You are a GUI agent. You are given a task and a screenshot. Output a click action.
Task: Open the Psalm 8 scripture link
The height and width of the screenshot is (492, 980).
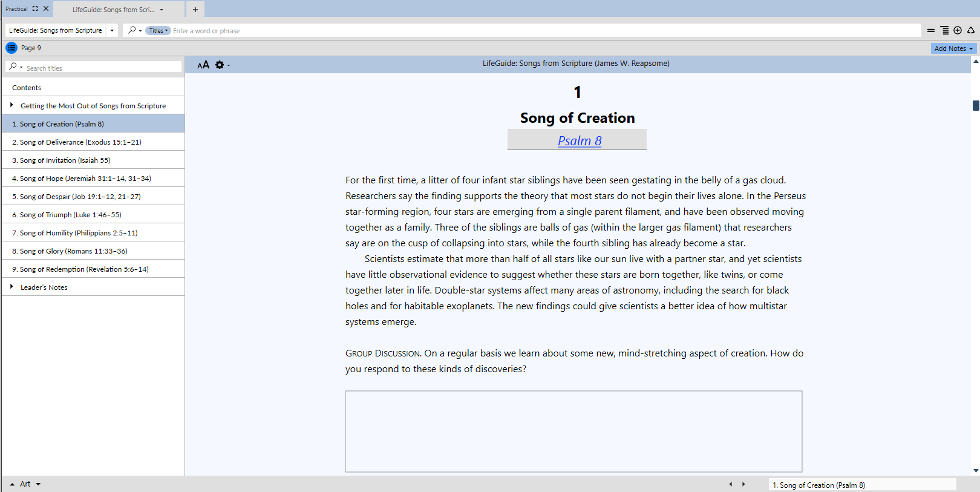coord(579,141)
